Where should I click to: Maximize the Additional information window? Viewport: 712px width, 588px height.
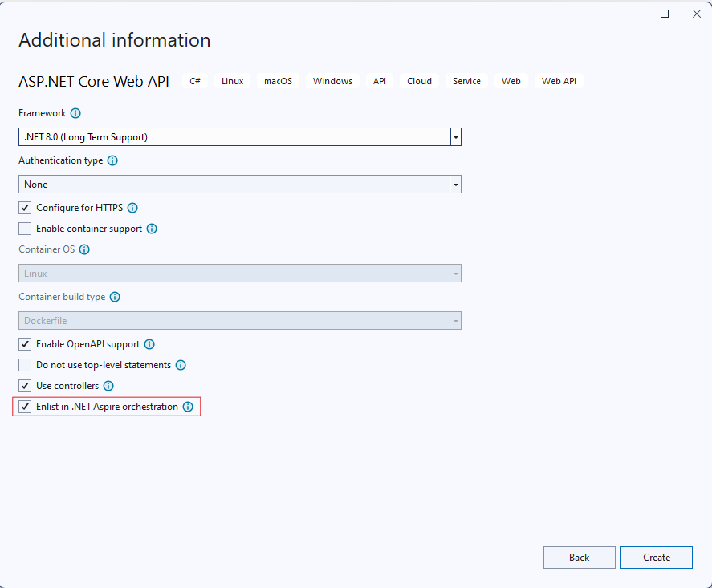point(665,14)
